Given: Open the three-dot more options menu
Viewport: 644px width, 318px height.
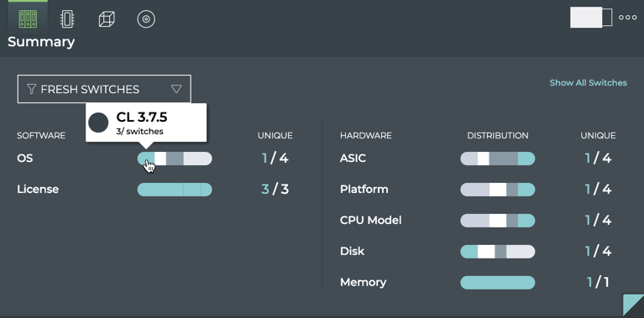Looking at the screenshot, I should (x=627, y=18).
